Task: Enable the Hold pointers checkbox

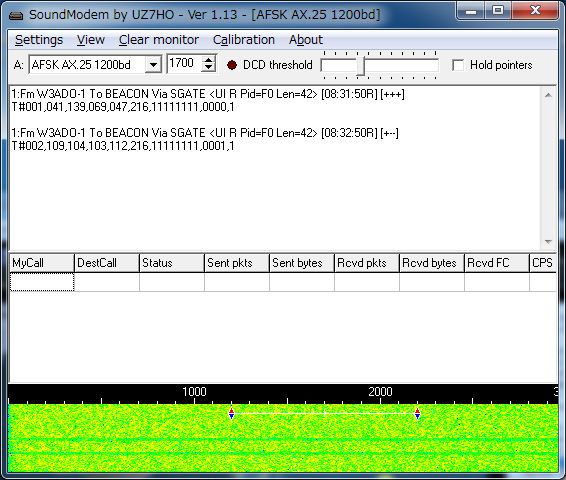Action: point(458,65)
